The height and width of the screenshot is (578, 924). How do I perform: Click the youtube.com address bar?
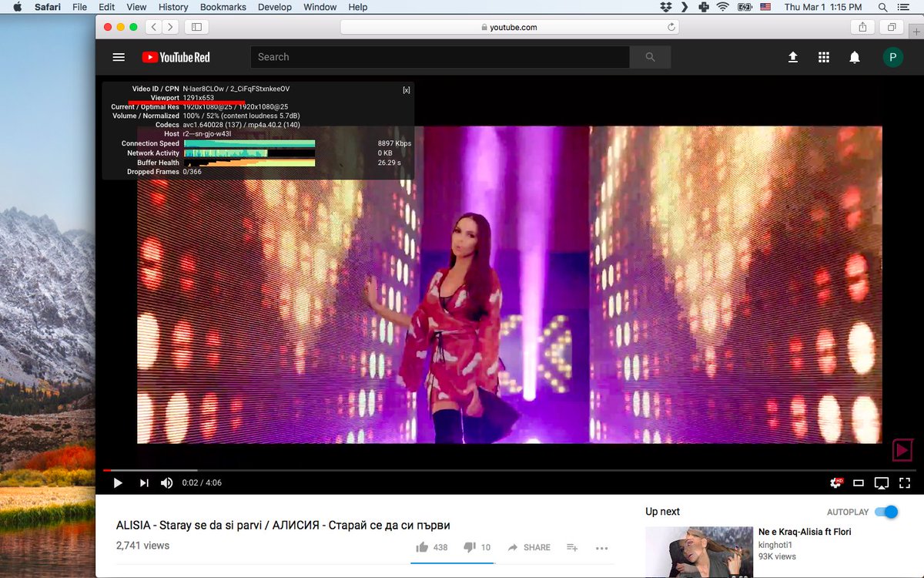(510, 27)
